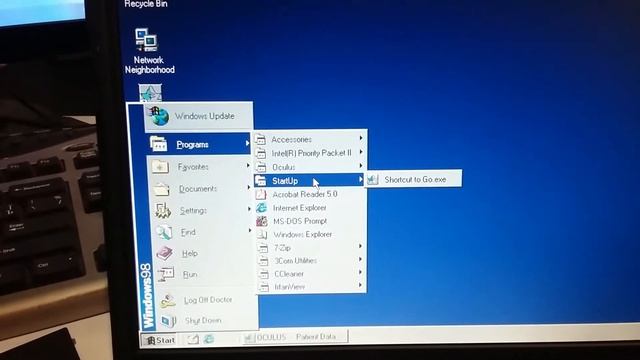The image size is (640, 360).
Task: Click the MS-DOS Prompt icon
Action: click(x=262, y=221)
